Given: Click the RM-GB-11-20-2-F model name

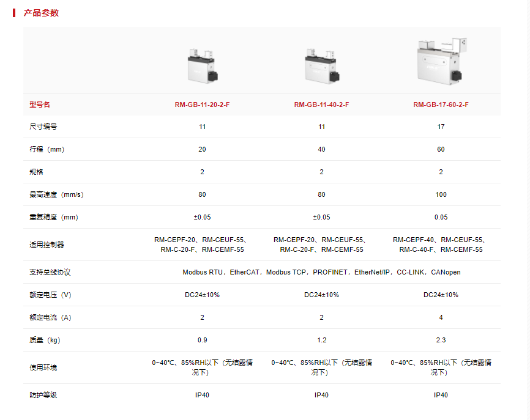Looking at the screenshot, I should point(203,105).
